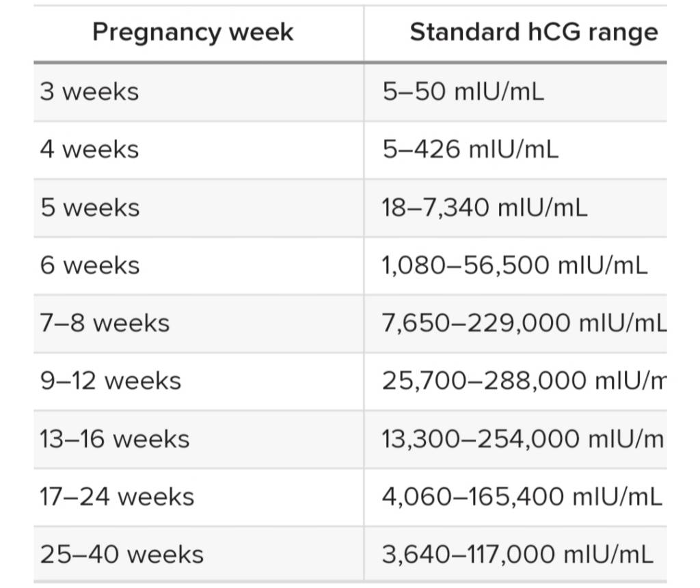The width and height of the screenshot is (700, 588).
Task: Click the Standard hCG range column header
Action: point(534,32)
